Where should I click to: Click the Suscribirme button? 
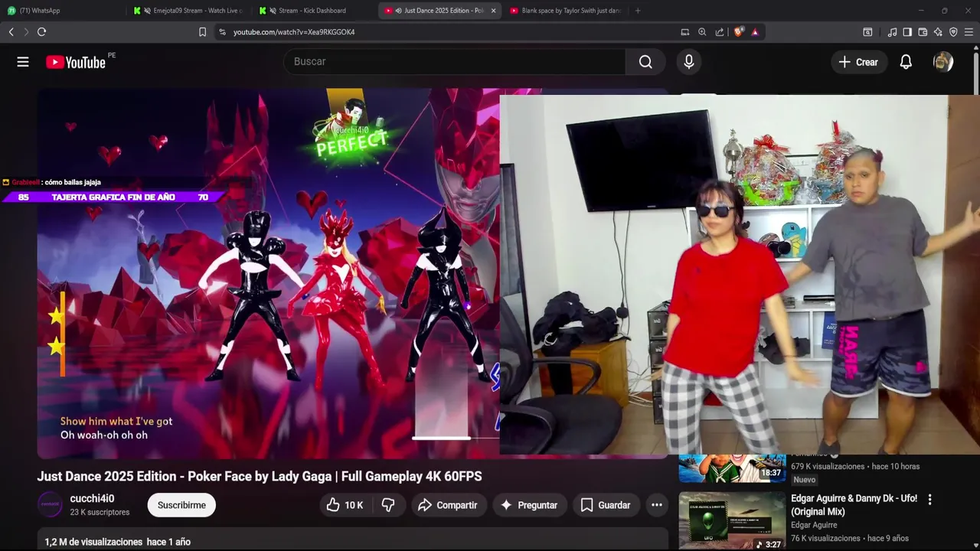(181, 505)
